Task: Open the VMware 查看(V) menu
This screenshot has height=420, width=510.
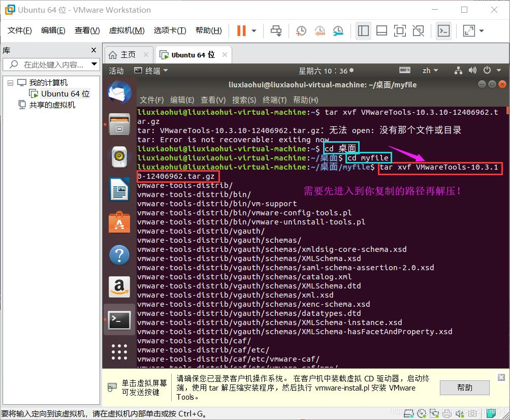Action: point(87,30)
